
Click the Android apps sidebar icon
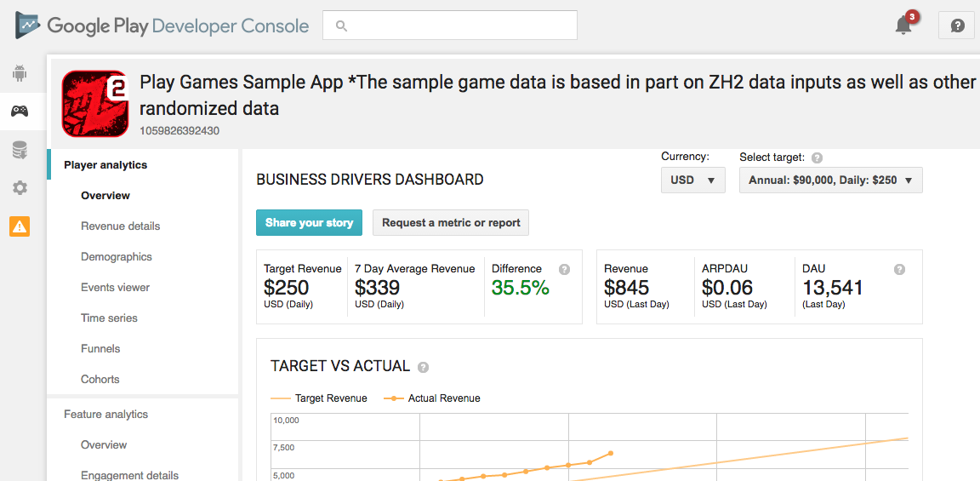[x=19, y=73]
